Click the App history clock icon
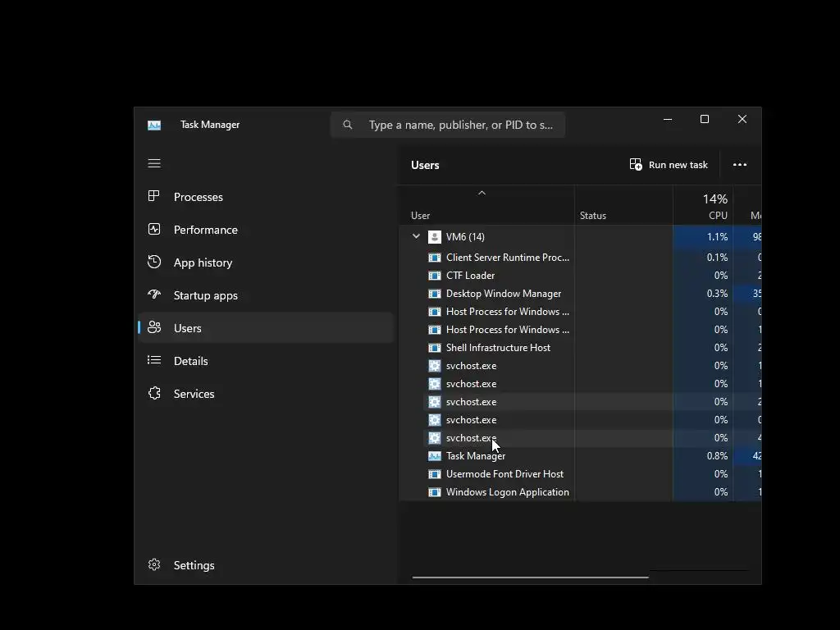840x630 pixels. [154, 262]
